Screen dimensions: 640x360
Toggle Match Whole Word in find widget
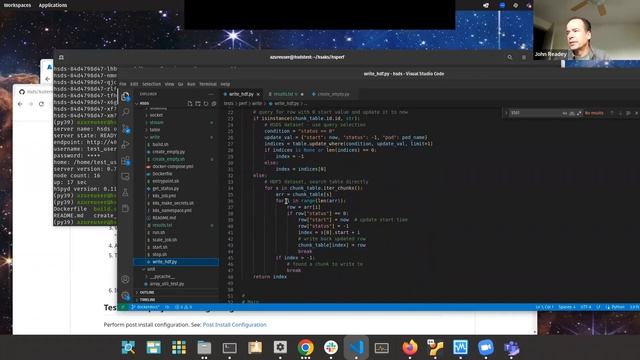[x=572, y=113]
